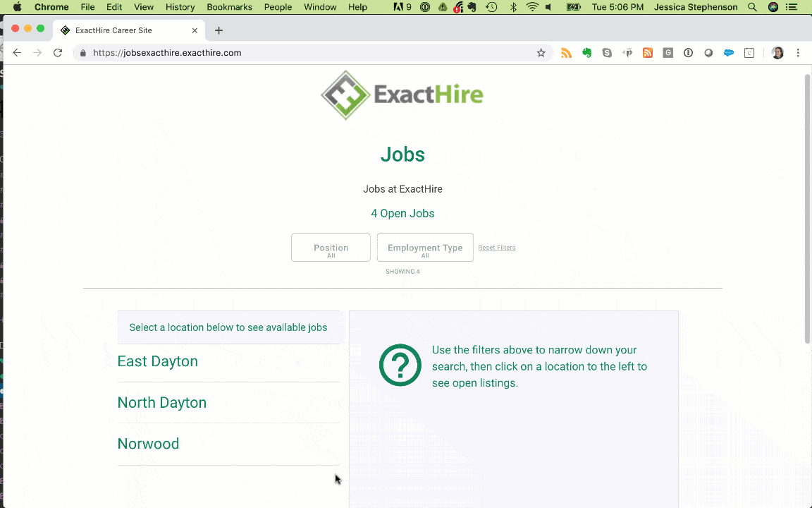Expand East Dayton job listings
Image resolution: width=812 pixels, height=508 pixels.
(157, 361)
